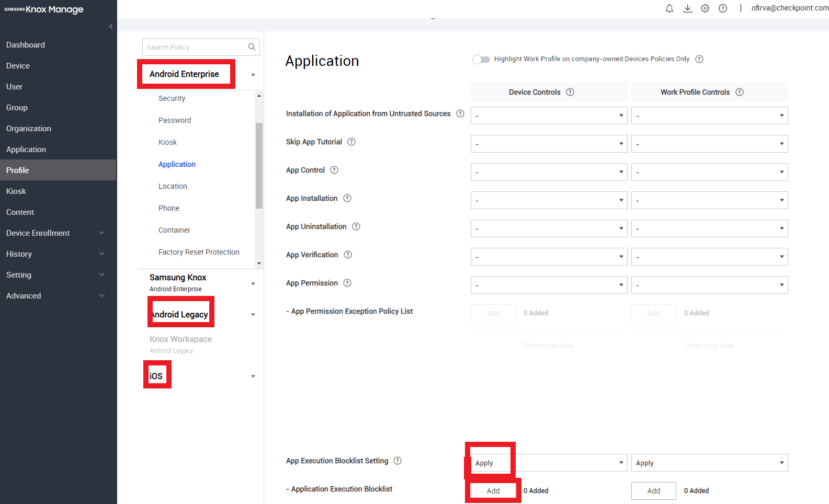Screen dimensions: 829x504
Task: Select Application policy category
Action: tap(177, 164)
